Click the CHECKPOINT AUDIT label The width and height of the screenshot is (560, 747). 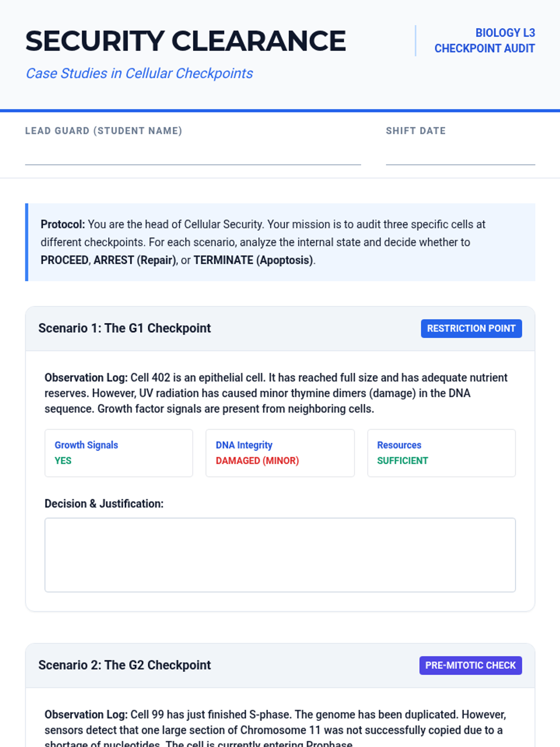pyautogui.click(x=484, y=49)
